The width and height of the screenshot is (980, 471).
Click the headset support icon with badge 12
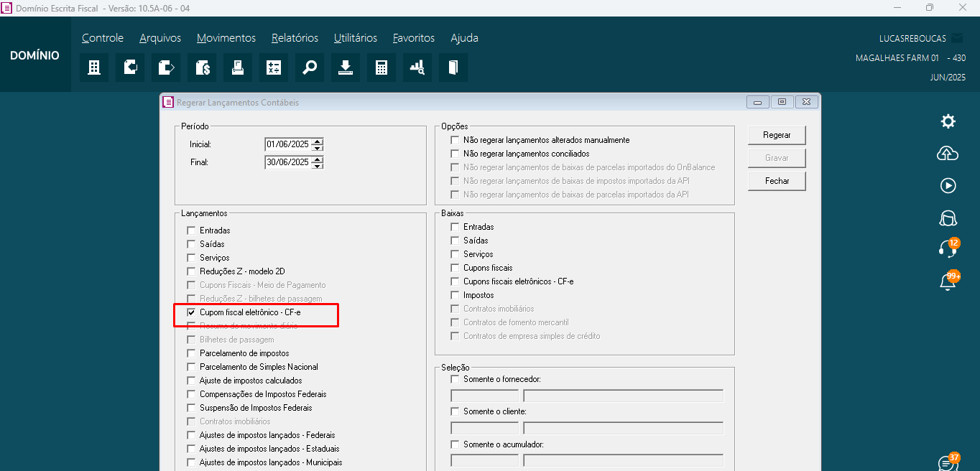948,249
